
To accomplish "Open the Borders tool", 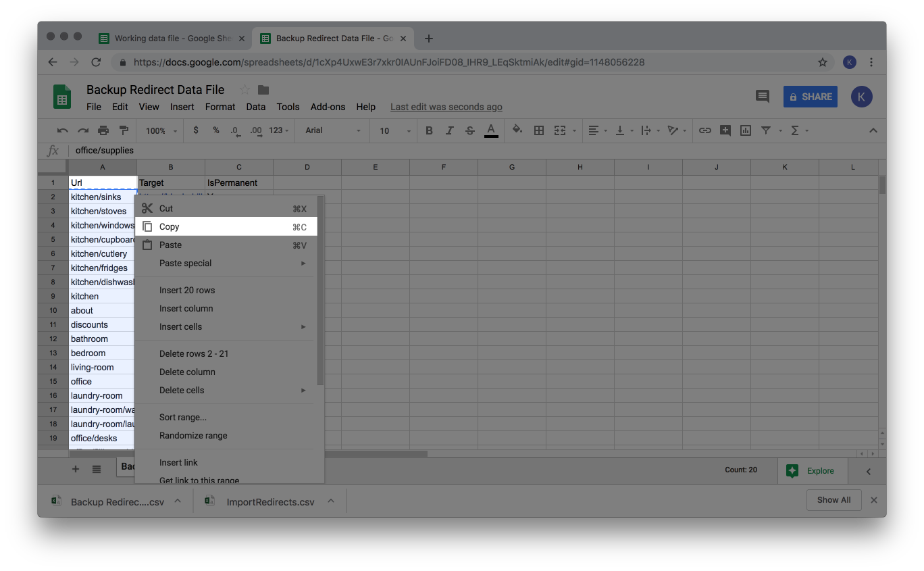I will point(539,130).
